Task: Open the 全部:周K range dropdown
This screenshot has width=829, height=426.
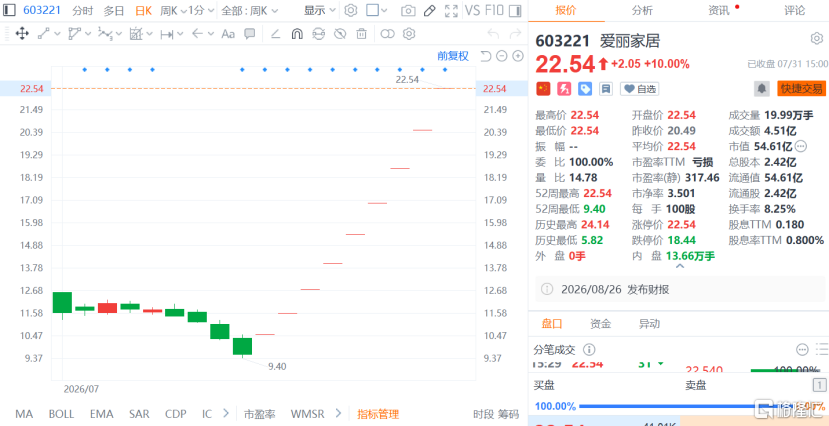Action: (248, 10)
